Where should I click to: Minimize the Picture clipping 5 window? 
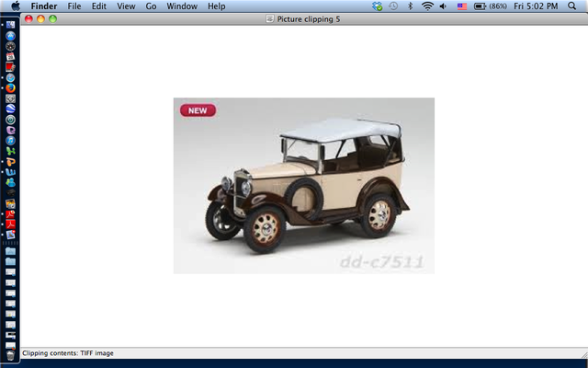[x=40, y=18]
